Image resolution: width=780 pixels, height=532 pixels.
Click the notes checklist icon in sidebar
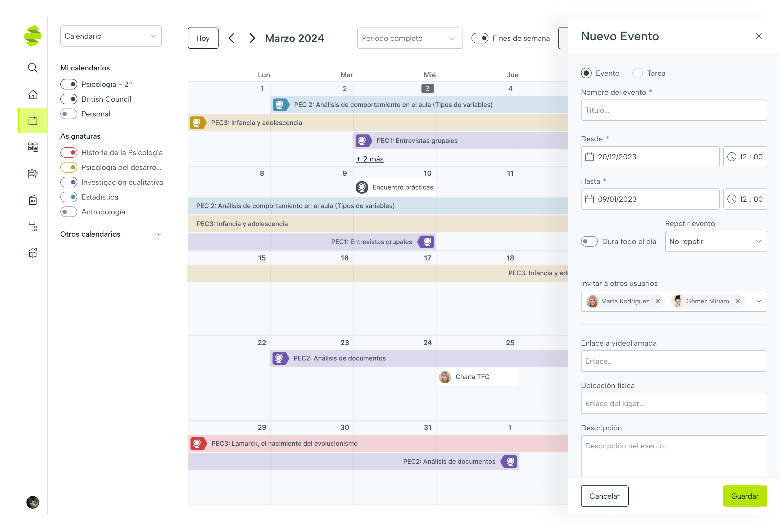click(33, 174)
